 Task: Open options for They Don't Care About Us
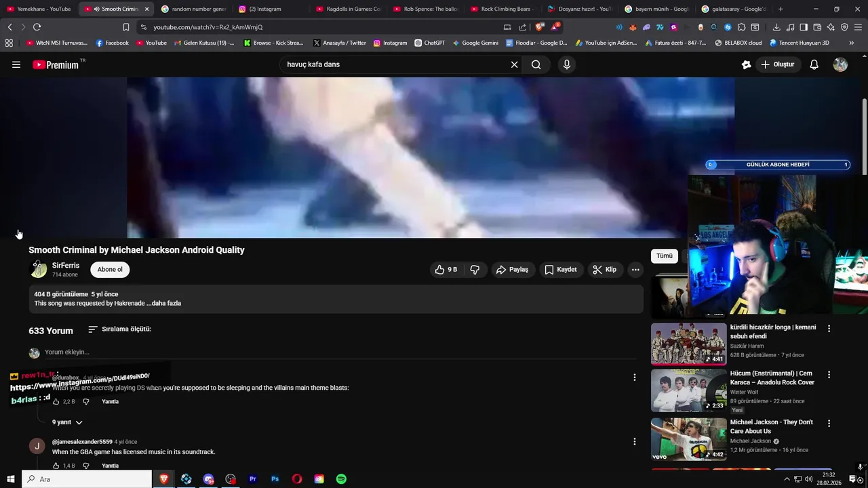[x=829, y=423]
